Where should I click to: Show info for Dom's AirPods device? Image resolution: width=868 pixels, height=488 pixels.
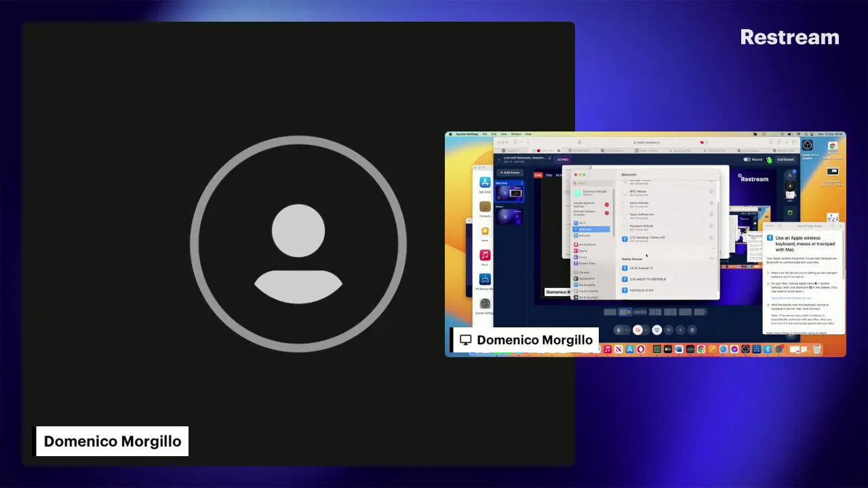tap(711, 203)
